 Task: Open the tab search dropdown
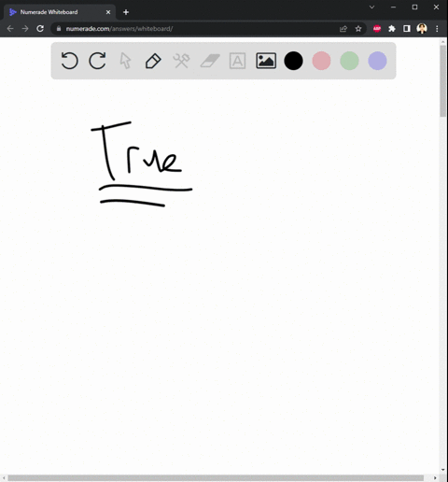click(x=371, y=7)
